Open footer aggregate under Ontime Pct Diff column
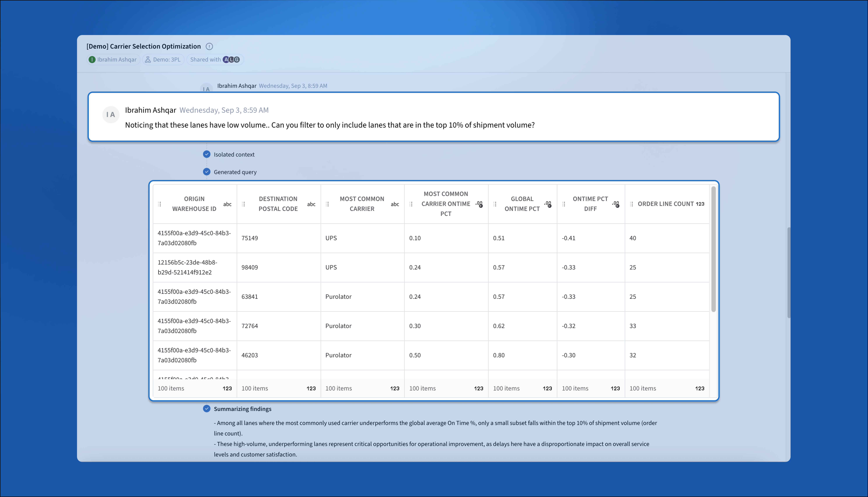Screen dimensions: 868x497 pyautogui.click(x=591, y=388)
